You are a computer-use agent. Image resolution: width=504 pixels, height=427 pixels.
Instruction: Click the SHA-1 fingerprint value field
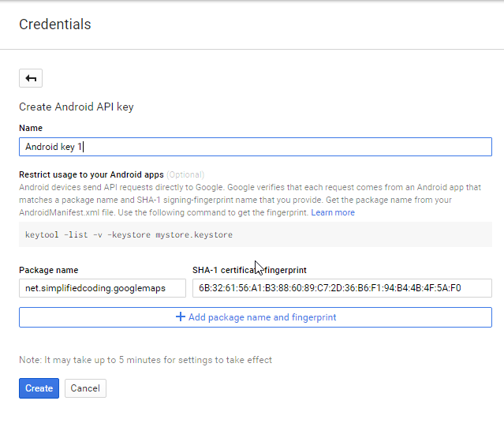pyautogui.click(x=342, y=288)
